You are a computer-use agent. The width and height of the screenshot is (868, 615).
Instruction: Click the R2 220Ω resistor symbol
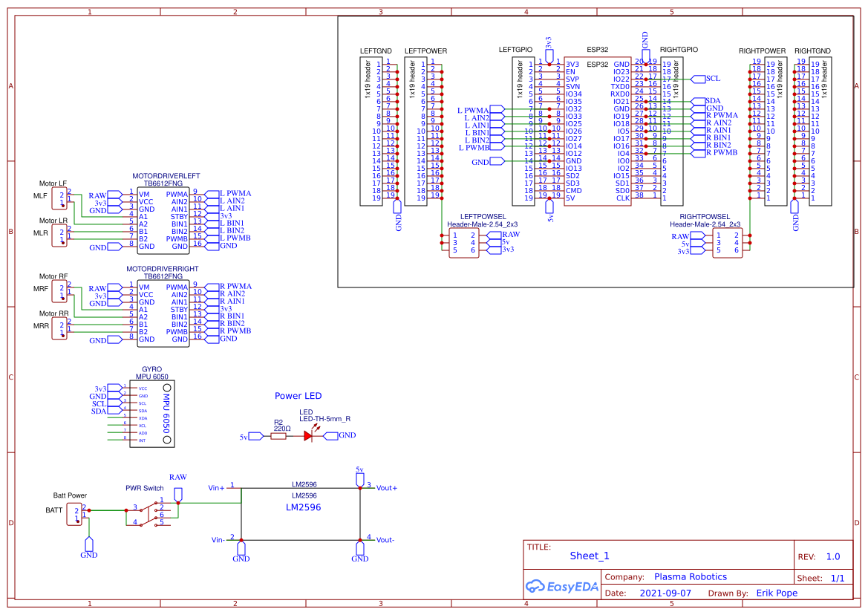pos(278,437)
